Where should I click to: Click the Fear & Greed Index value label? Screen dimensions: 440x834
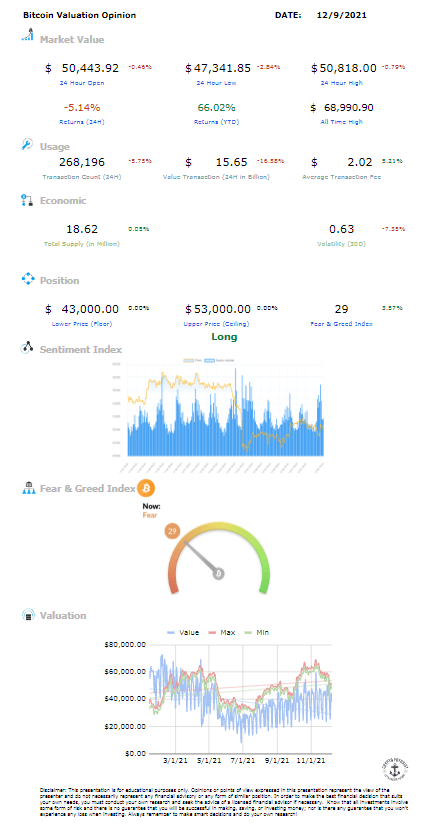pyautogui.click(x=342, y=323)
